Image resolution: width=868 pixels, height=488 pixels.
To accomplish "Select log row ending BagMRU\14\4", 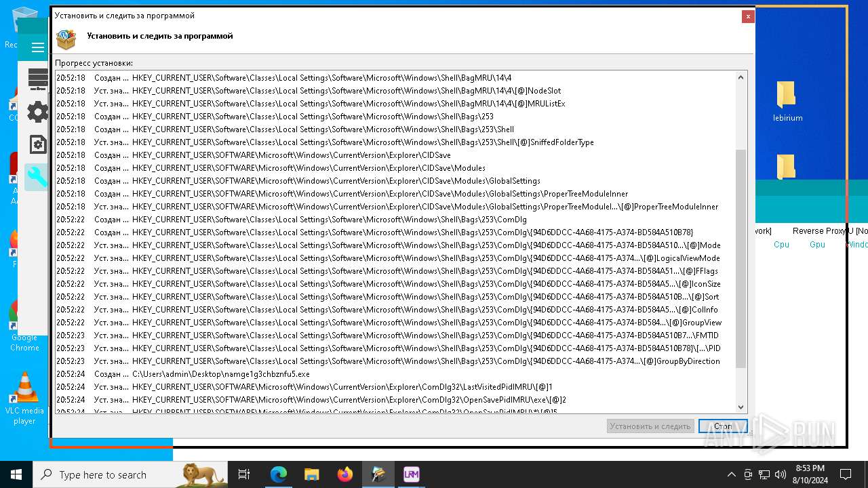I will point(395,78).
